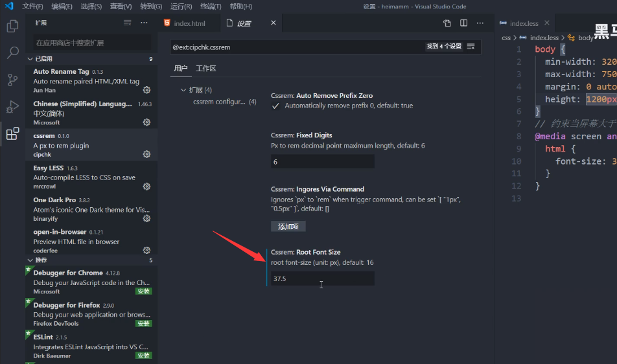Open the Go menu

pyautogui.click(x=151, y=6)
